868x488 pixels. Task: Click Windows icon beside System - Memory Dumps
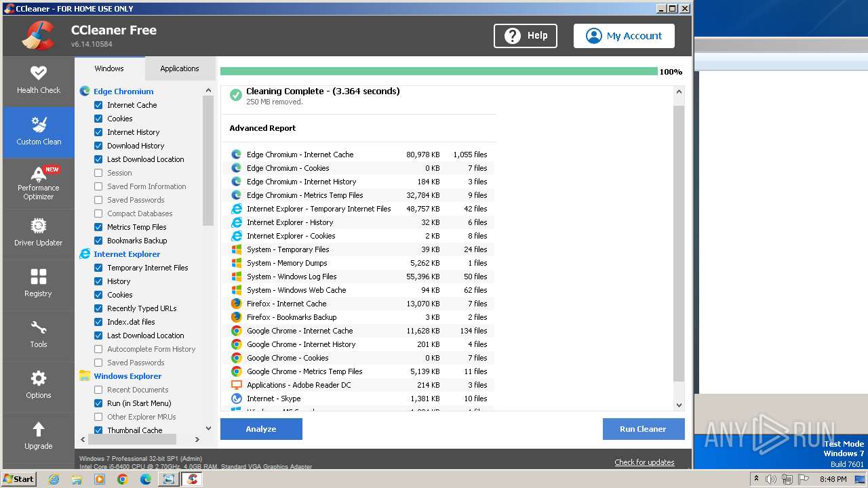(x=236, y=263)
